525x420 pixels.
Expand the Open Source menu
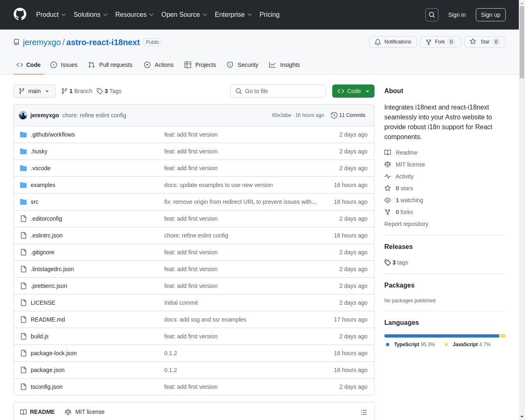[x=185, y=15]
